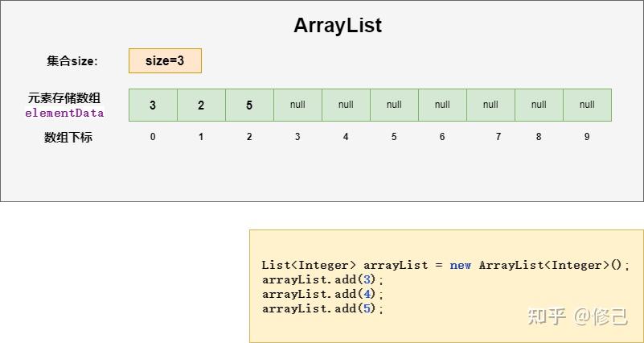Screen dimensions: 644x343
Task: Click the arrayList.add(4) code line
Action: (x=323, y=294)
